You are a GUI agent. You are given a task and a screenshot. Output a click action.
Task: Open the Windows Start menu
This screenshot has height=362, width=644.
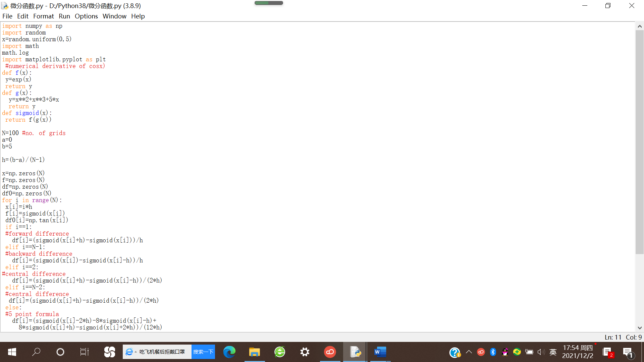(12, 352)
